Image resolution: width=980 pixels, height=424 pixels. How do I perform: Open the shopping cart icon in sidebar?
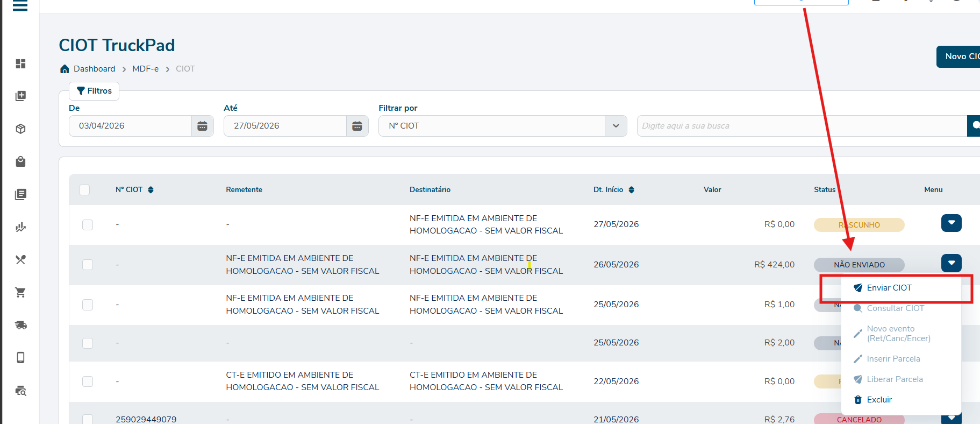(20, 293)
